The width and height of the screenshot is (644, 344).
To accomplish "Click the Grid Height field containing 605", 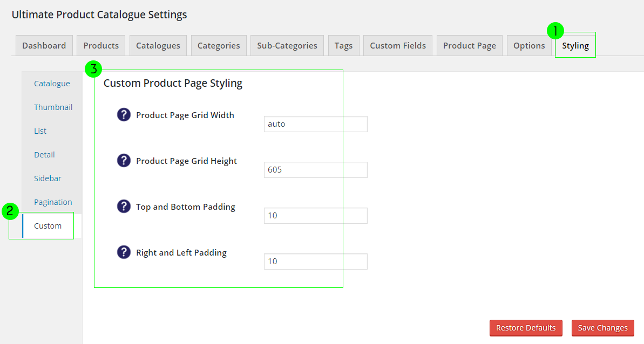I will tap(315, 170).
